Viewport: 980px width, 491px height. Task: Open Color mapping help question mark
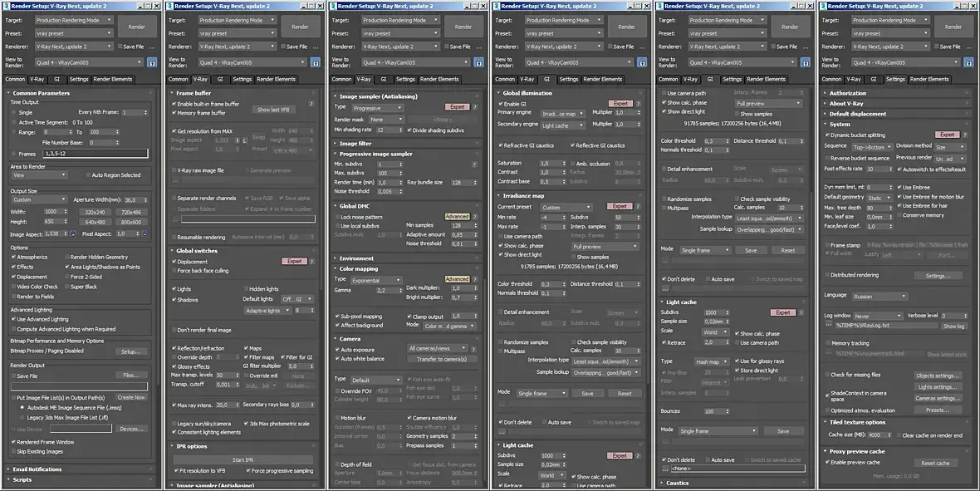475,279
